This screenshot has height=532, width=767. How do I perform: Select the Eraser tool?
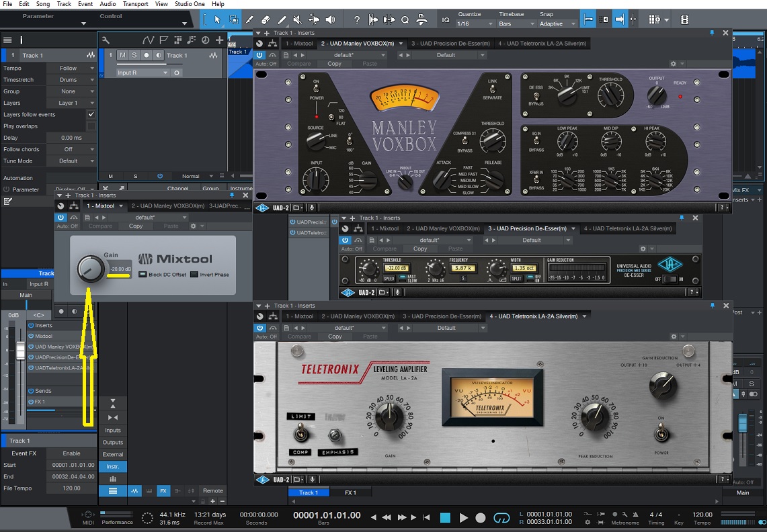[266, 19]
